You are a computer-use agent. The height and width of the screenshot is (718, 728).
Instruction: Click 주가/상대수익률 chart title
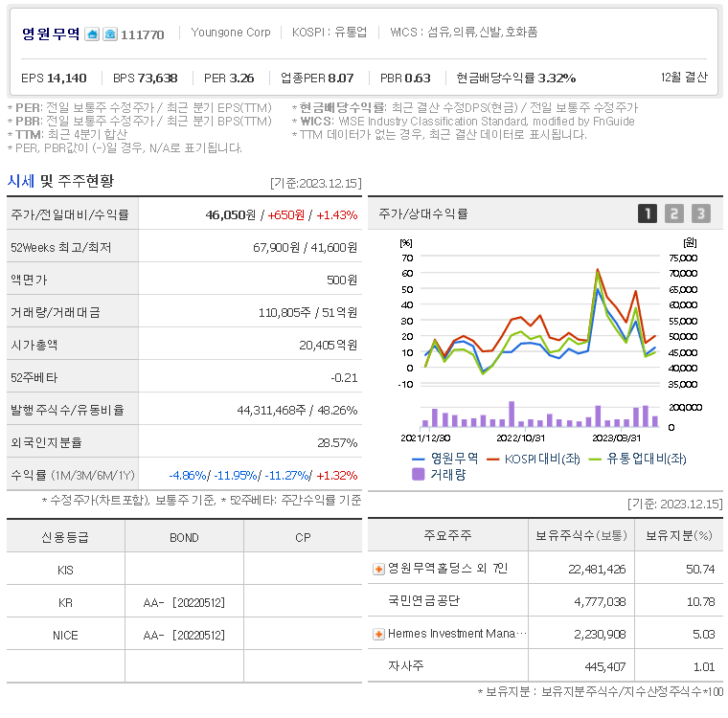click(423, 213)
